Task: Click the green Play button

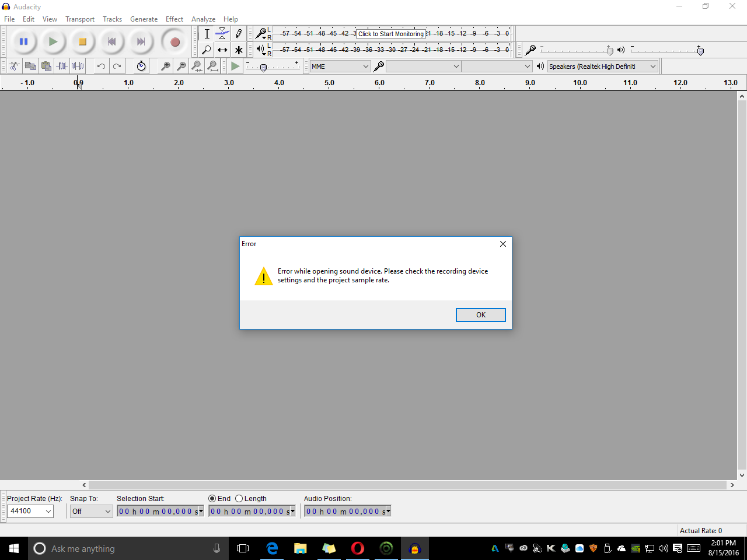Action: (53, 41)
